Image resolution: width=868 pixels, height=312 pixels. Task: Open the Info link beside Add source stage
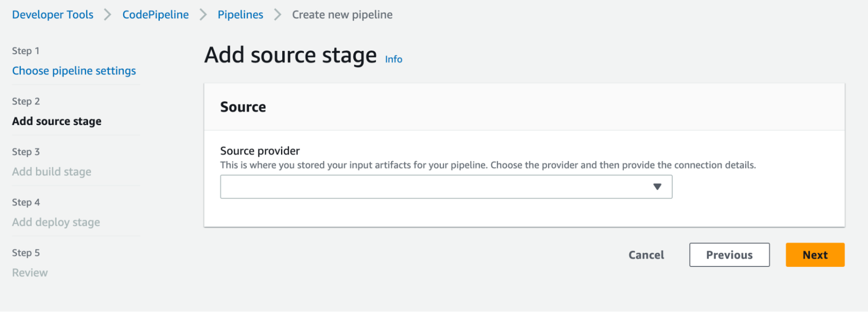tap(393, 60)
